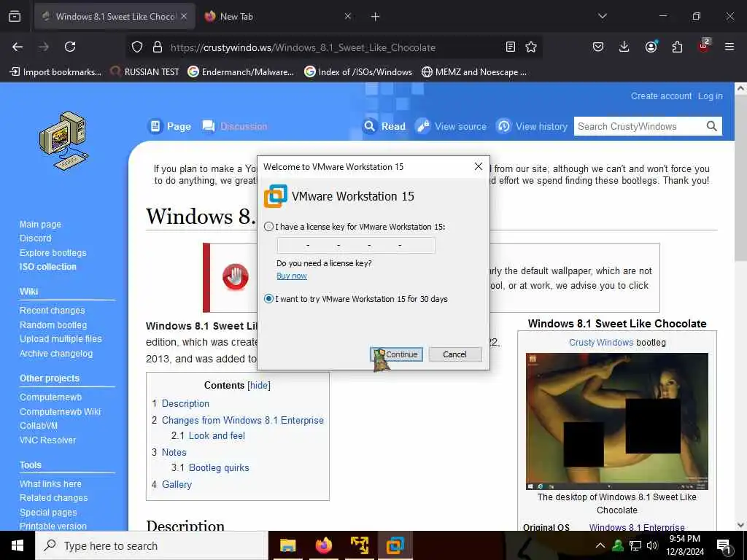This screenshot has width=747, height=560.
Task: Reload the current page
Action: pos(70,47)
